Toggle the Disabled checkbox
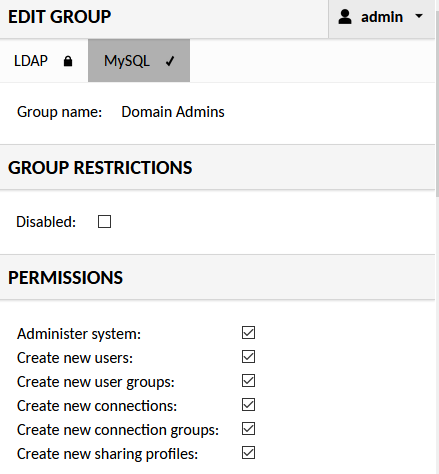This screenshot has height=474, width=439. click(104, 222)
